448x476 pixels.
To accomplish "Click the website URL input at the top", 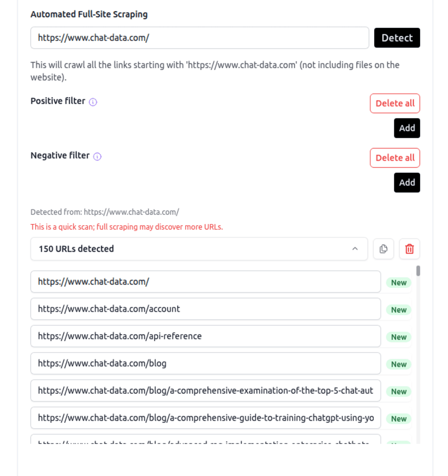I will click(x=199, y=38).
